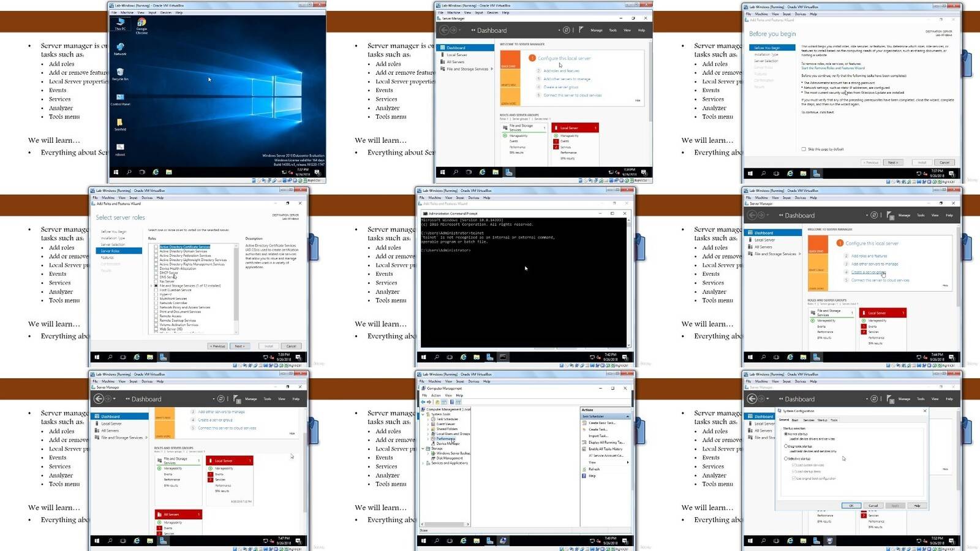The height and width of the screenshot is (551, 980).
Task: Click Start the Remove Roles and Features Wizard link
Action: pyautogui.click(x=833, y=68)
